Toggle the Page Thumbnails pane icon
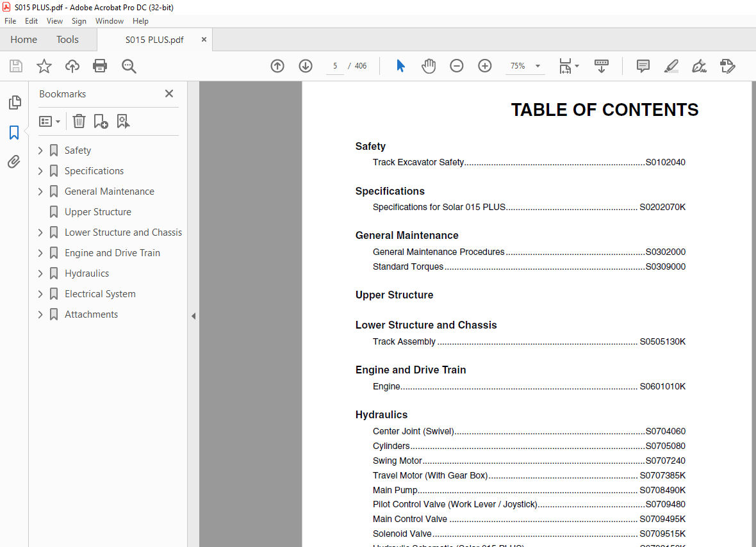Image resolution: width=756 pixels, height=547 pixels. pos(14,102)
